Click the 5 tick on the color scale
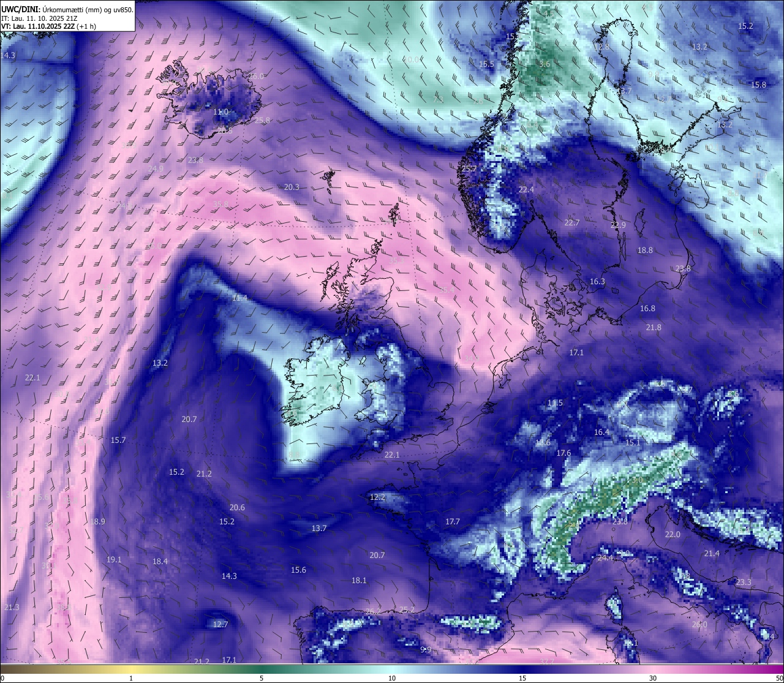784x683 pixels. click(x=262, y=678)
